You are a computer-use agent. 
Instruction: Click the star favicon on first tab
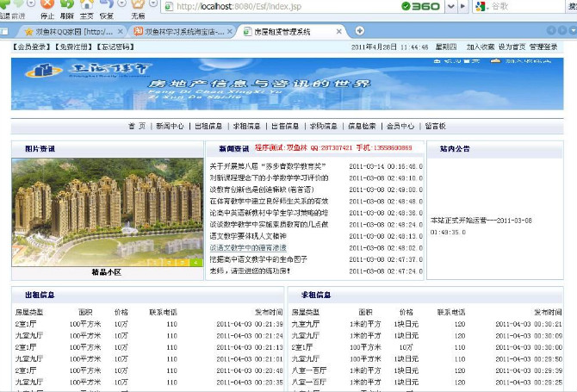click(28, 32)
